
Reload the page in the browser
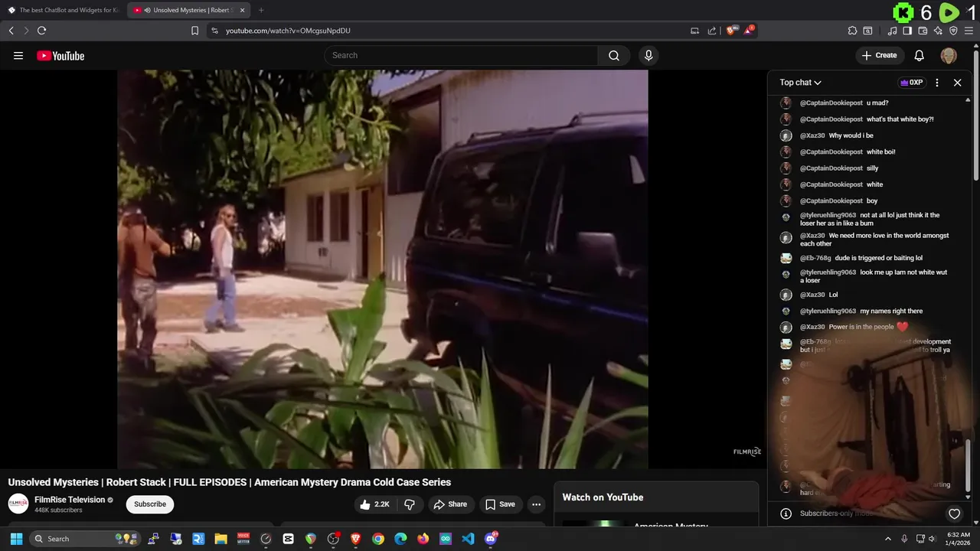41,31
